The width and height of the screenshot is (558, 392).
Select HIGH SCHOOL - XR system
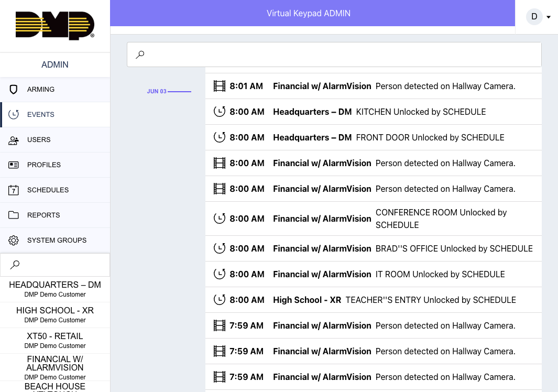point(55,315)
